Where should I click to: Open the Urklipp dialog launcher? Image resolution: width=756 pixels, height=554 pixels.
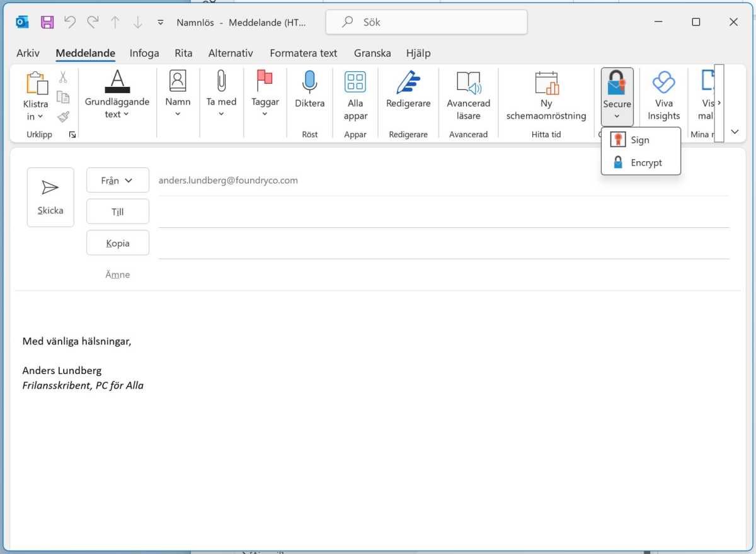pos(72,135)
